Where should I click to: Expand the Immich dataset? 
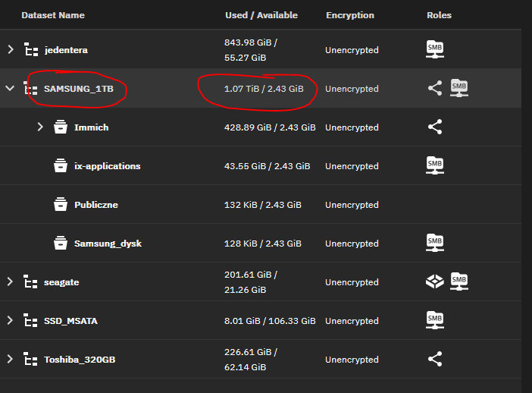click(41, 127)
